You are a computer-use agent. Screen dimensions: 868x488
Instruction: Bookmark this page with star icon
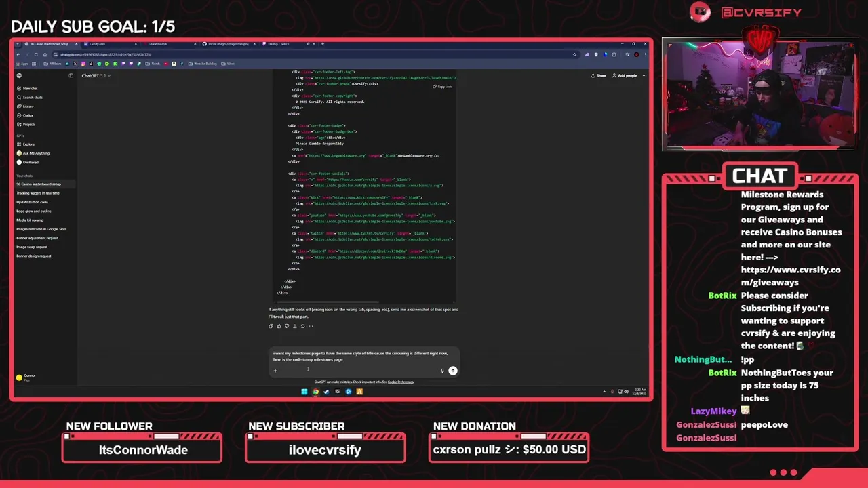coord(574,54)
